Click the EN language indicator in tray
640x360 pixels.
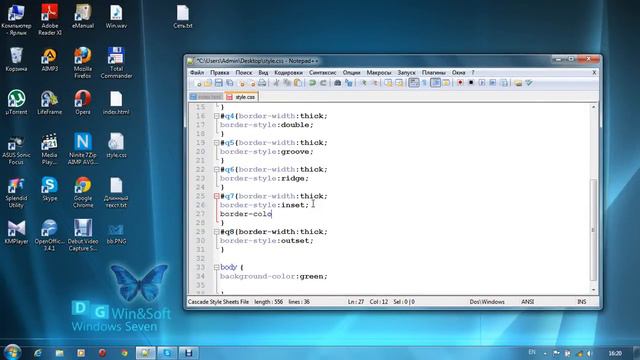[532, 352]
